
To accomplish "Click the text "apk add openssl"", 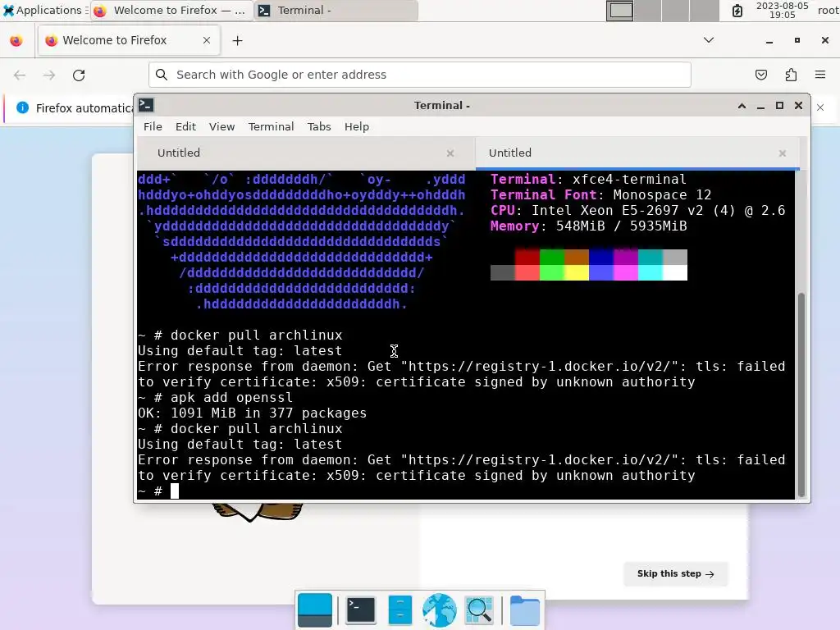I will tap(231, 398).
